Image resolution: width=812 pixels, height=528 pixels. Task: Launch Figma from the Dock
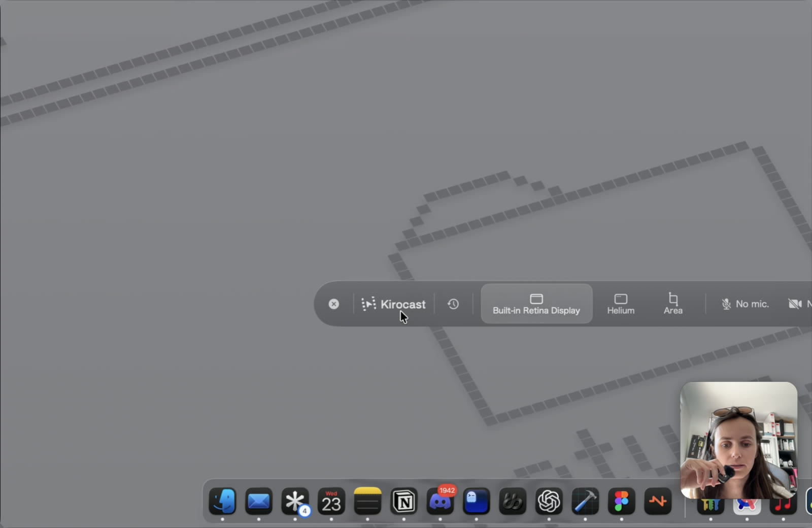click(621, 501)
